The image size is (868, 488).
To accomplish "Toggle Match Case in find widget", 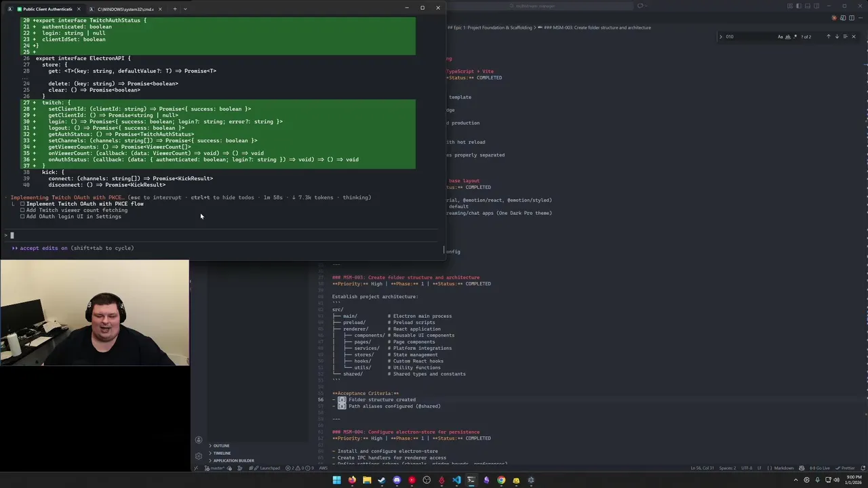I will pyautogui.click(x=780, y=37).
